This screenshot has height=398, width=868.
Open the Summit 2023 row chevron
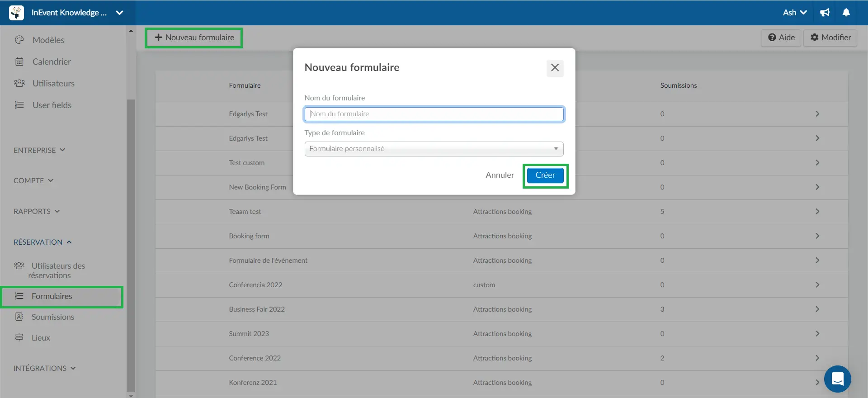817,334
